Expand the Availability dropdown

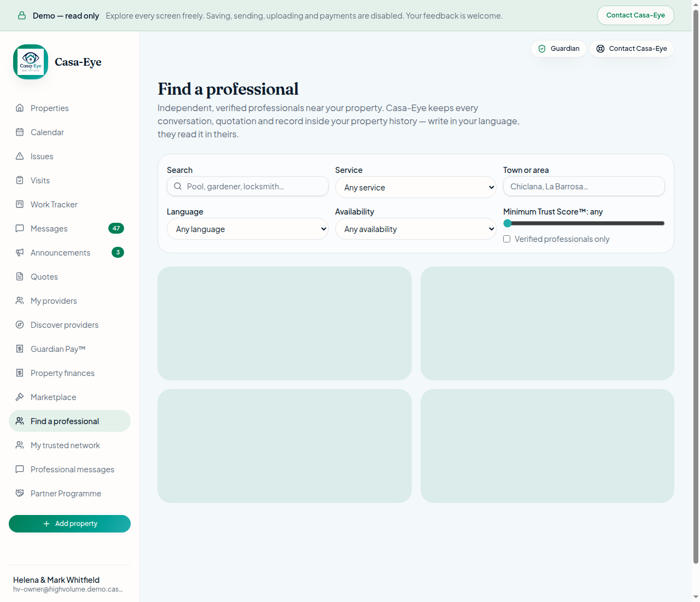coord(416,229)
